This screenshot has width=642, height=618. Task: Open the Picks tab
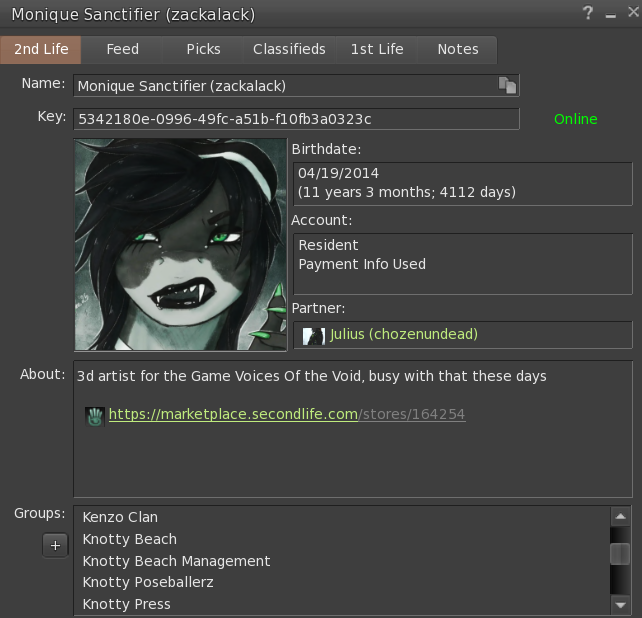pyautogui.click(x=203, y=50)
